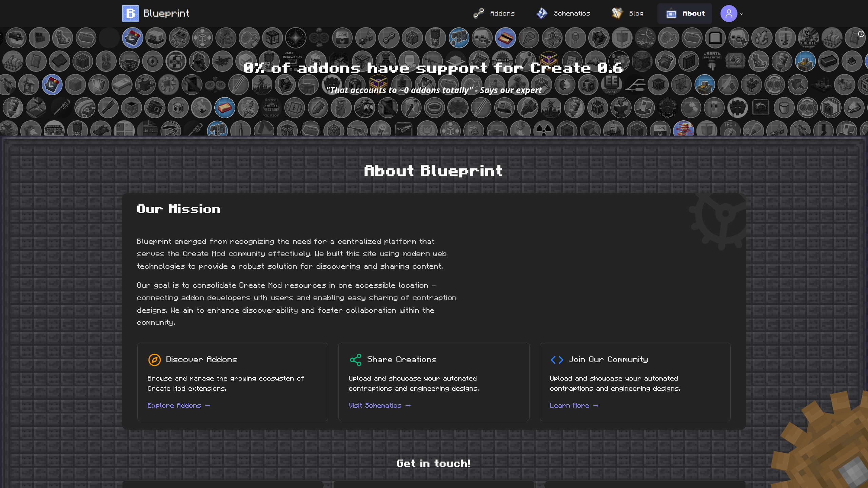Viewport: 868px width, 488px height.
Task: Follow the Visit Schematics link
Action: point(379,405)
